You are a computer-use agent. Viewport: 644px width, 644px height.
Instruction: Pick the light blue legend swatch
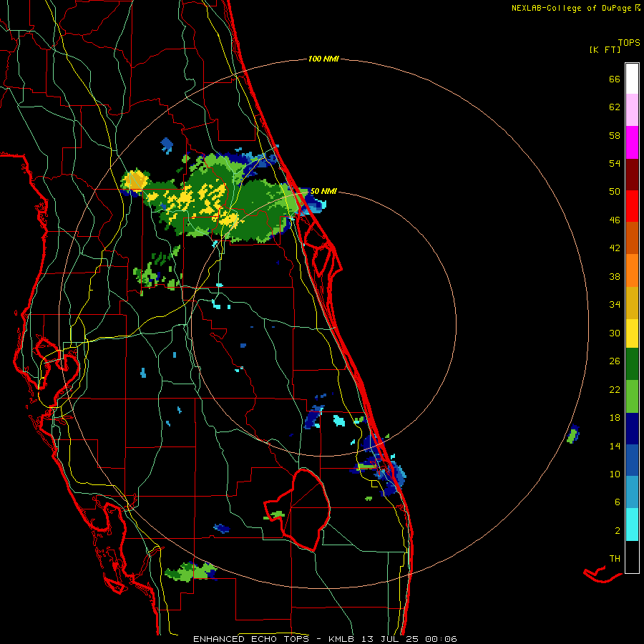pyautogui.click(x=632, y=492)
